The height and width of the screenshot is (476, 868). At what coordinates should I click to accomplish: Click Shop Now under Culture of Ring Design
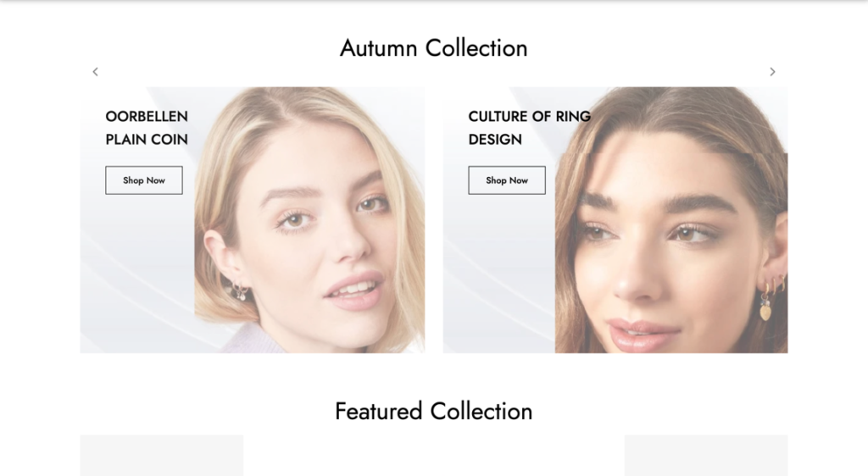507,180
